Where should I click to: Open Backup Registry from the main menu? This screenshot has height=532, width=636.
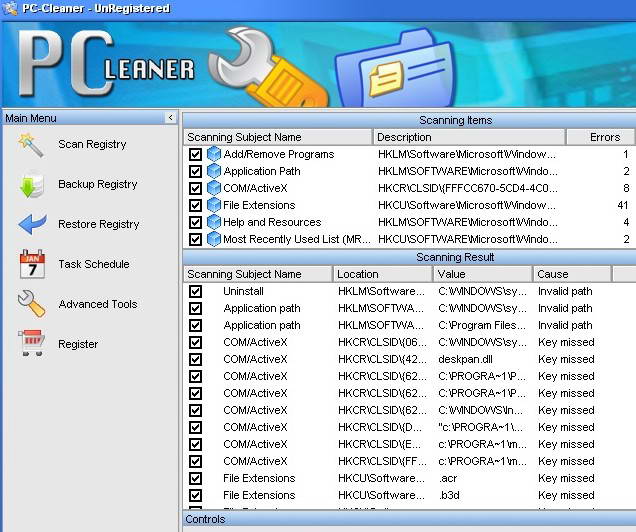(x=98, y=184)
